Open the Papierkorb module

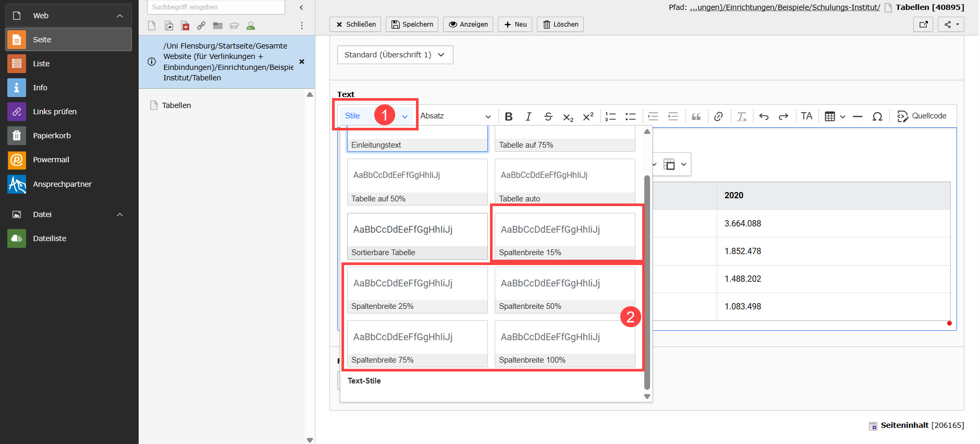[52, 136]
